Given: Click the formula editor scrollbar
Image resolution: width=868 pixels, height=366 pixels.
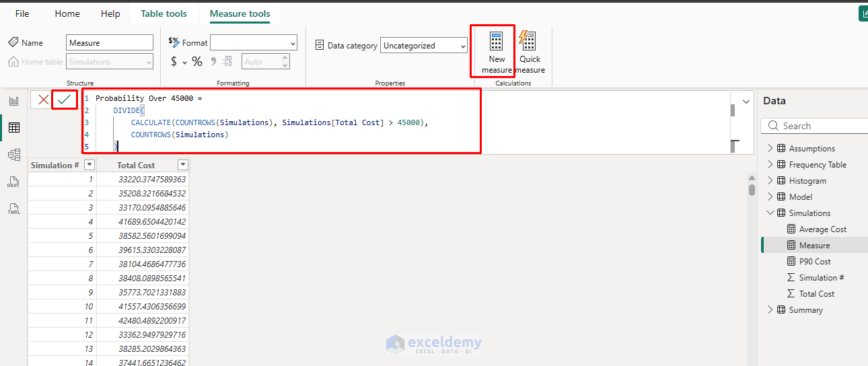Looking at the screenshot, I should (x=733, y=110).
